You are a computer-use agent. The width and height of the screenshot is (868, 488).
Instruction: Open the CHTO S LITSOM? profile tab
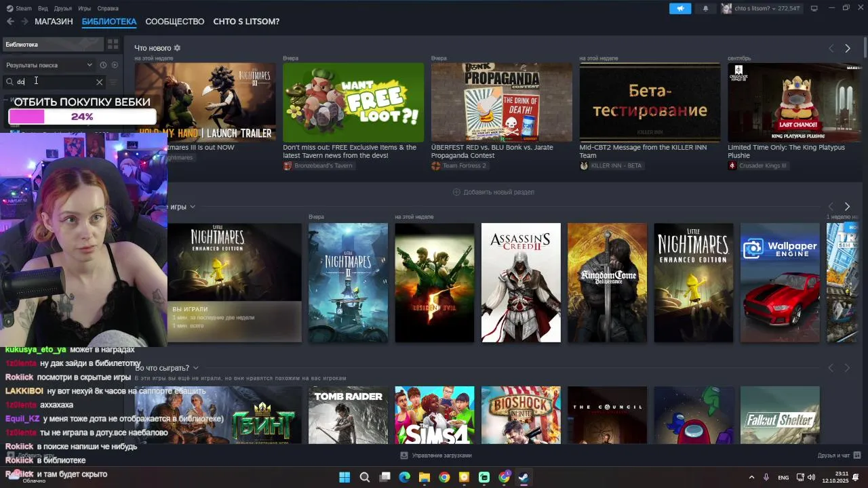[246, 22]
